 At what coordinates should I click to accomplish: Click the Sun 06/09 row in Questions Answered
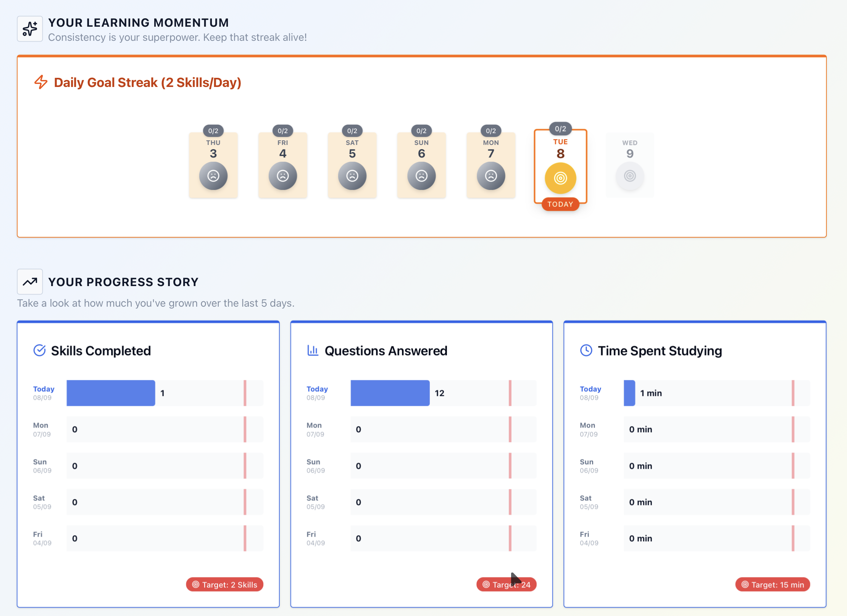[x=421, y=466]
